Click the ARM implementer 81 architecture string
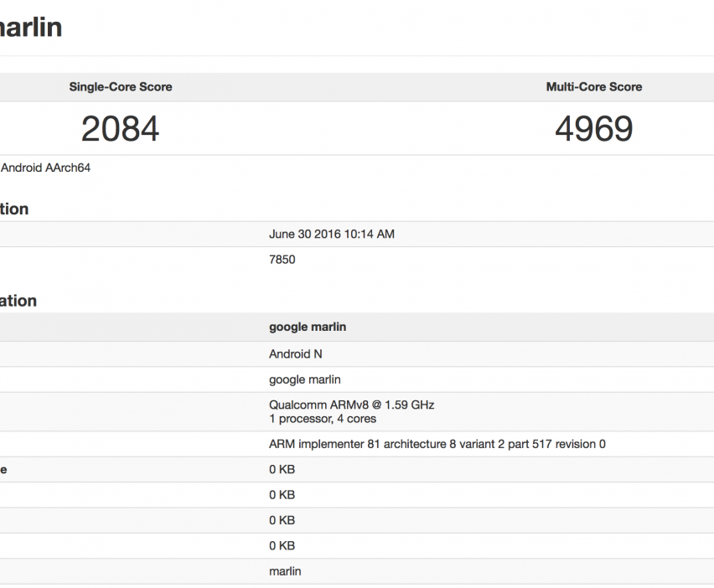 (437, 444)
